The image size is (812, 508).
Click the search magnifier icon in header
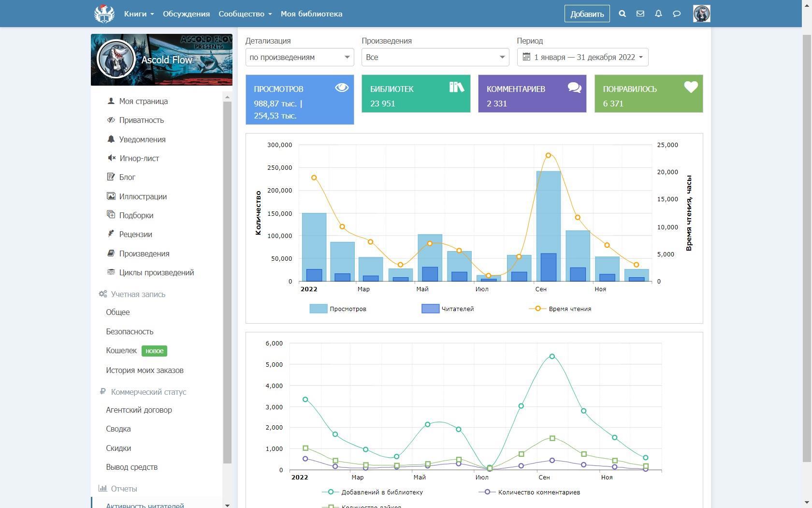click(622, 14)
